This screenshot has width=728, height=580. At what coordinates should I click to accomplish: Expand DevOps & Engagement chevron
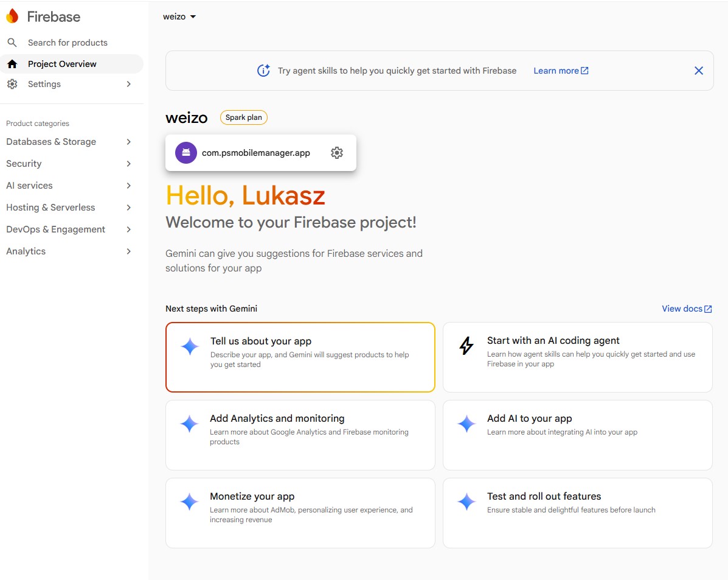(x=128, y=229)
